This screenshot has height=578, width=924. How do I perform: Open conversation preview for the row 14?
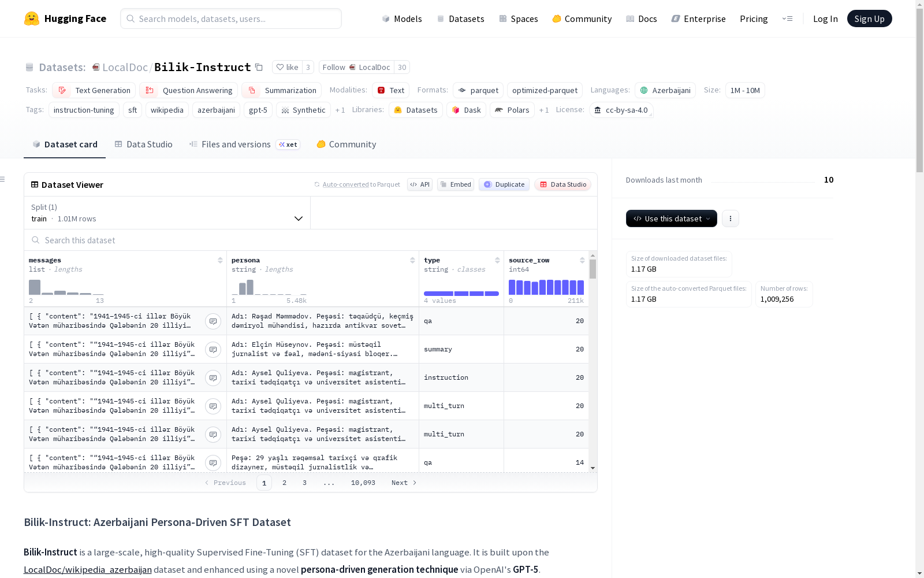pos(213,463)
